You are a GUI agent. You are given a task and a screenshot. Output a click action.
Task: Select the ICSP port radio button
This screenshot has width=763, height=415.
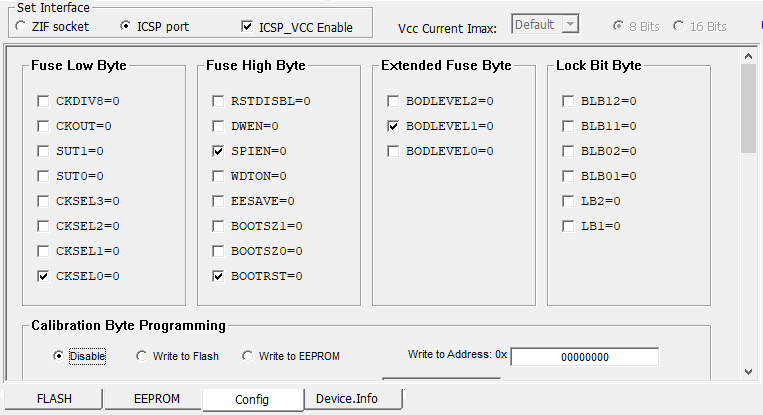click(126, 26)
